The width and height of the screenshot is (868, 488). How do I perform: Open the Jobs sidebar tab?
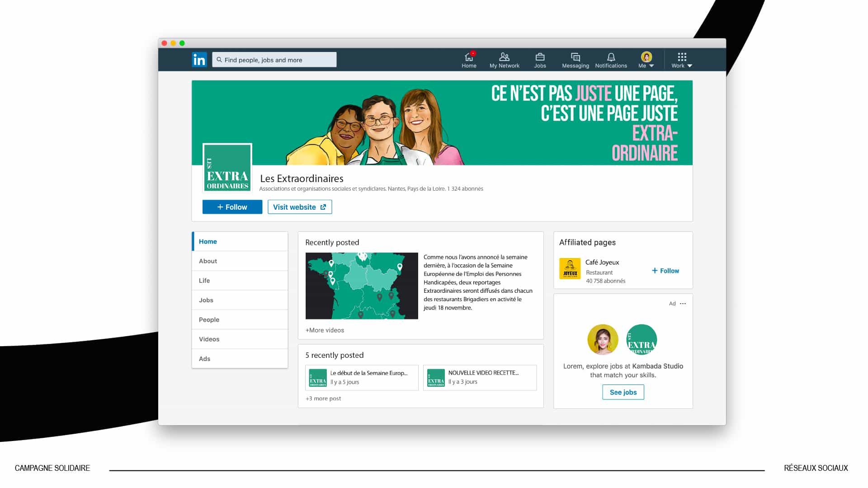tap(240, 300)
